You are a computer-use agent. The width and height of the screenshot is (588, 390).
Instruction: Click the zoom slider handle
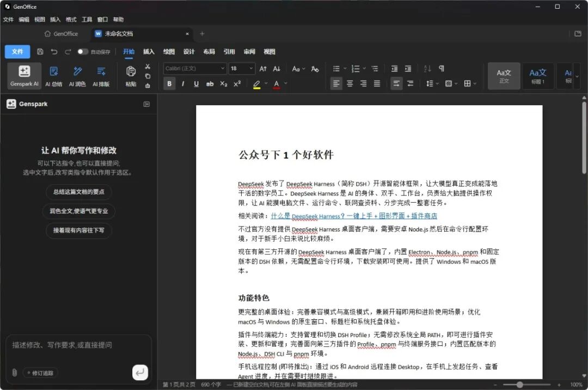(520, 385)
